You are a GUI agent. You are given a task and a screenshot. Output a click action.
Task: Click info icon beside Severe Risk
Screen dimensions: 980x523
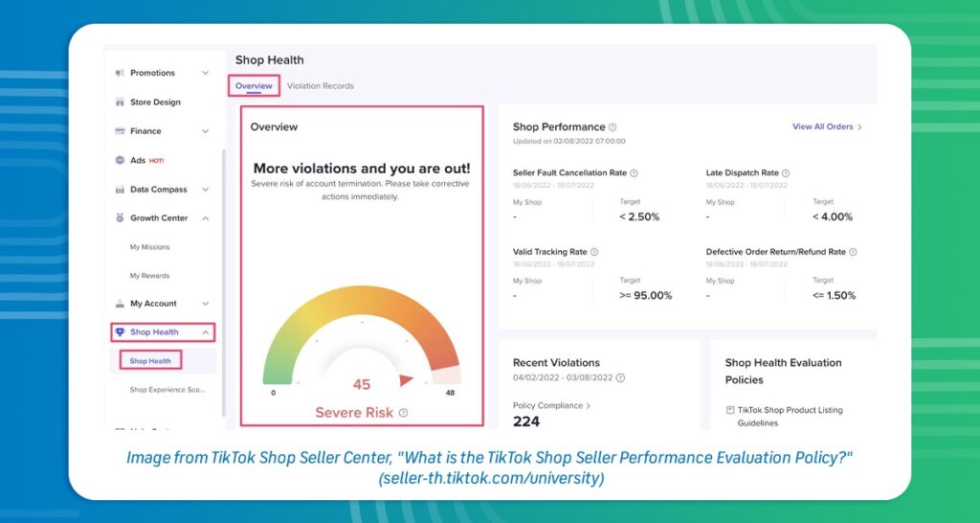click(x=403, y=413)
